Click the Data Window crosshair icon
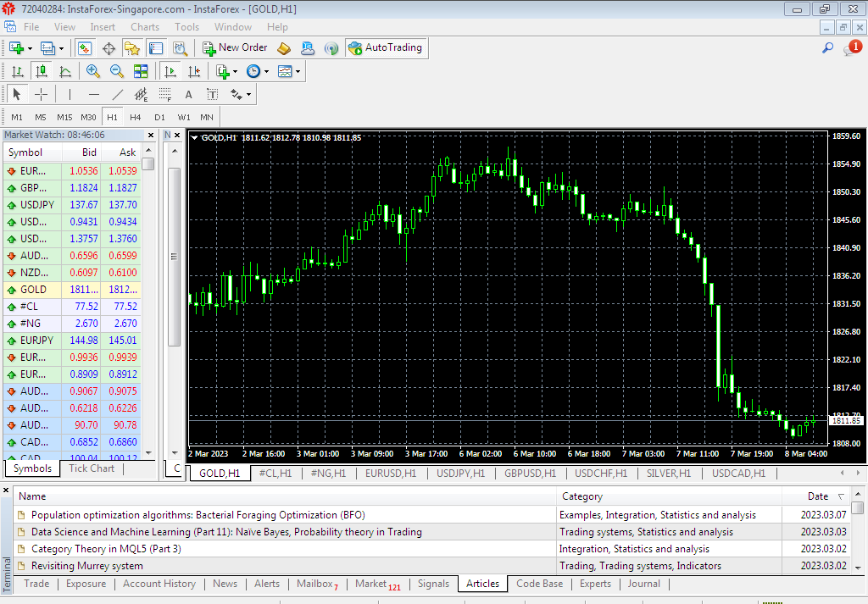868x604 pixels. [109, 48]
